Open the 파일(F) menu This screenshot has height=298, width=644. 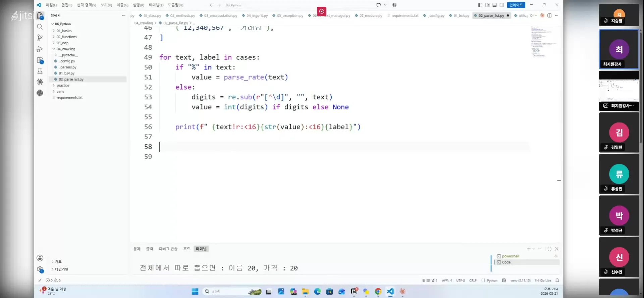point(51,5)
